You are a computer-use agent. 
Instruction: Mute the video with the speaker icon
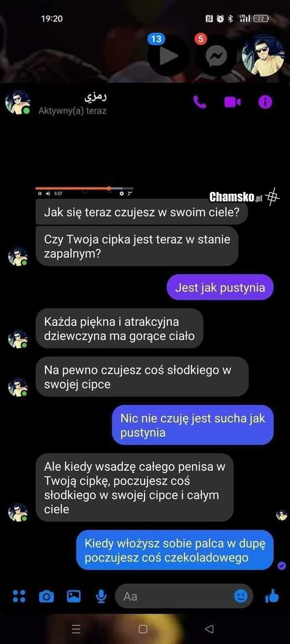coord(48,193)
